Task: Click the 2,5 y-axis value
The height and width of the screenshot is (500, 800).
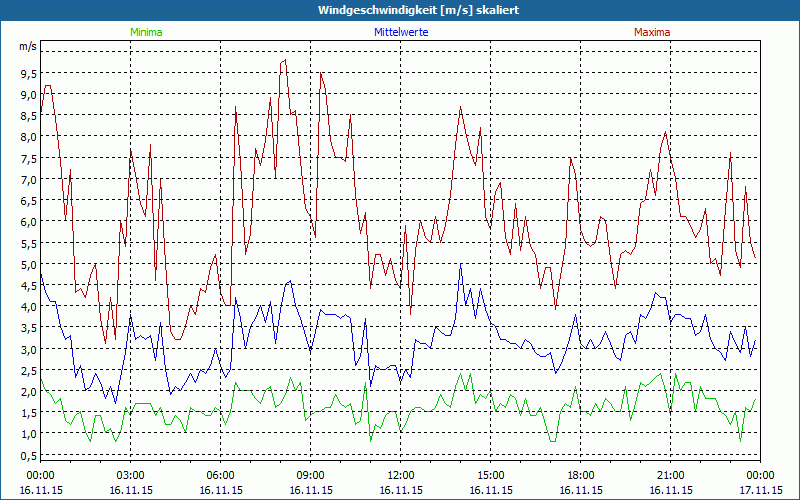Action: 28,370
